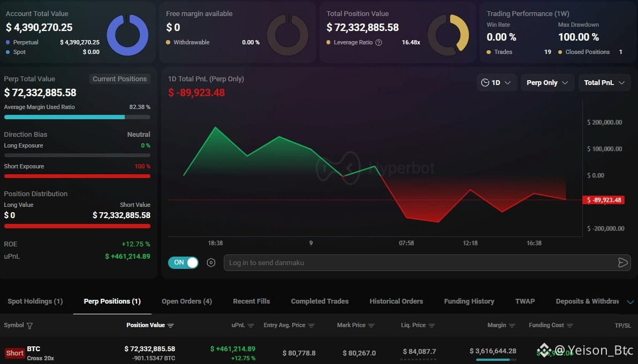Click the Leverage Ratio help question-mark icon

pos(378,42)
